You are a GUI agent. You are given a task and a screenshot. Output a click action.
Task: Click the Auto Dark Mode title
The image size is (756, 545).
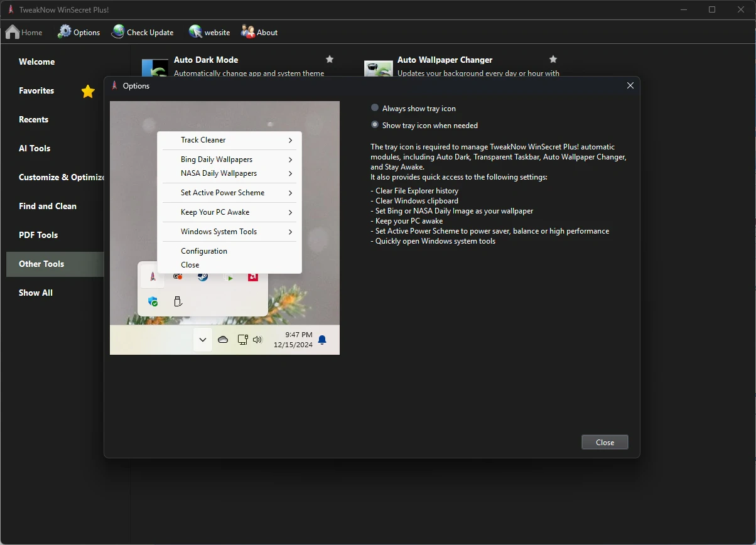point(206,60)
